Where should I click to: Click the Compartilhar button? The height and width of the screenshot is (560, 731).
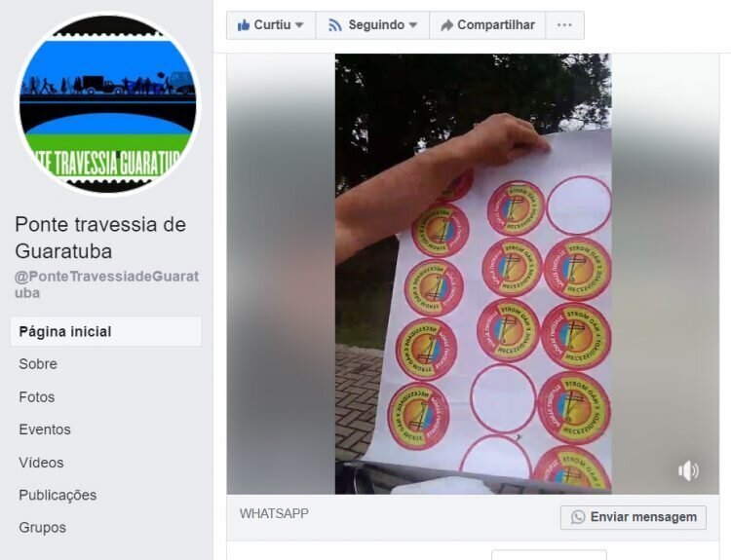coord(487,25)
